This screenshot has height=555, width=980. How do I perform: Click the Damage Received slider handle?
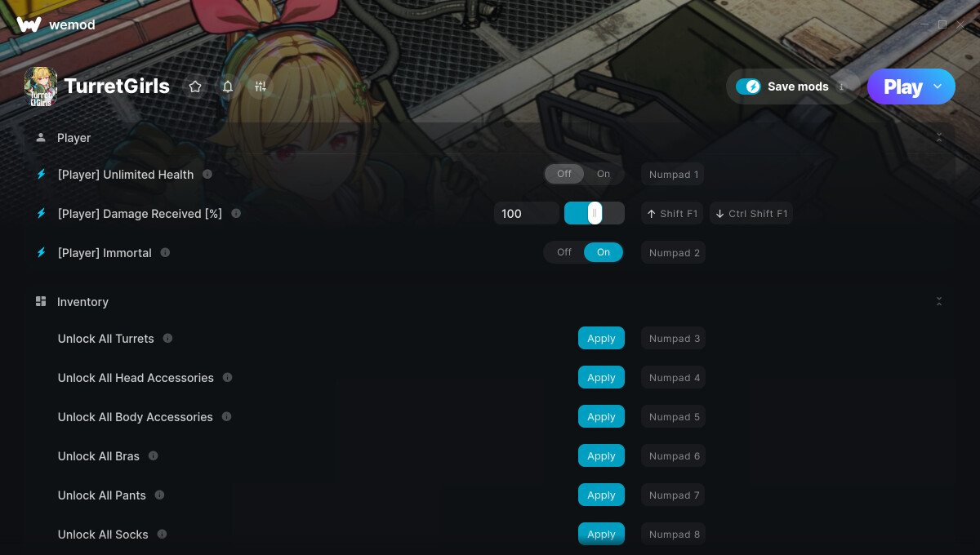[x=595, y=213]
